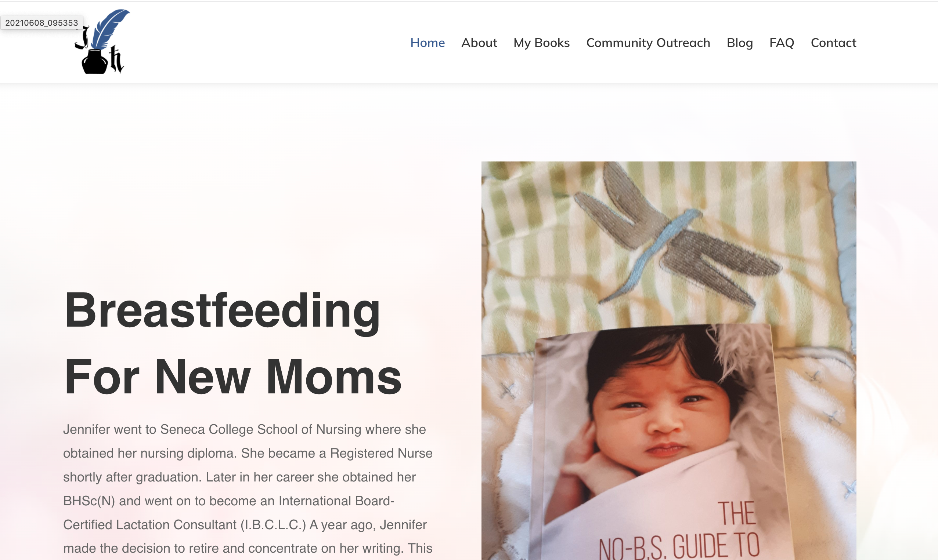Screen dimensions: 938x560
Task: Click the black inkwell in the logo
Action: click(95, 62)
